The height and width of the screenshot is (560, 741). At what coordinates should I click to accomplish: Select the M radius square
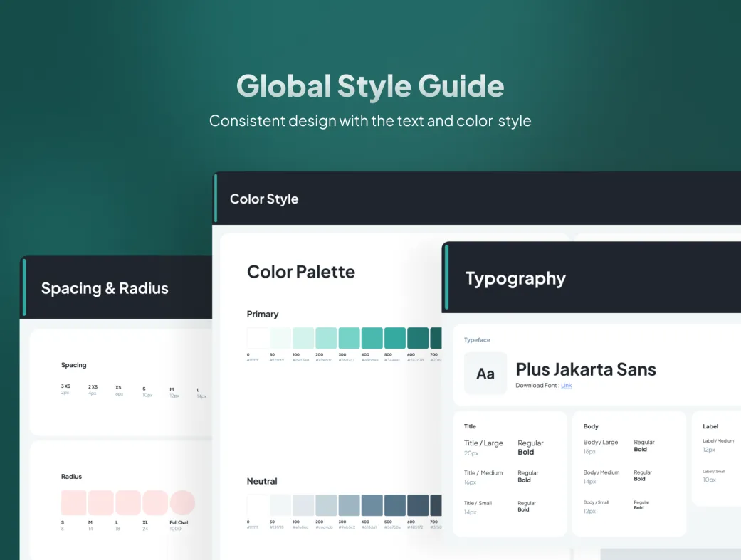pos(100,502)
